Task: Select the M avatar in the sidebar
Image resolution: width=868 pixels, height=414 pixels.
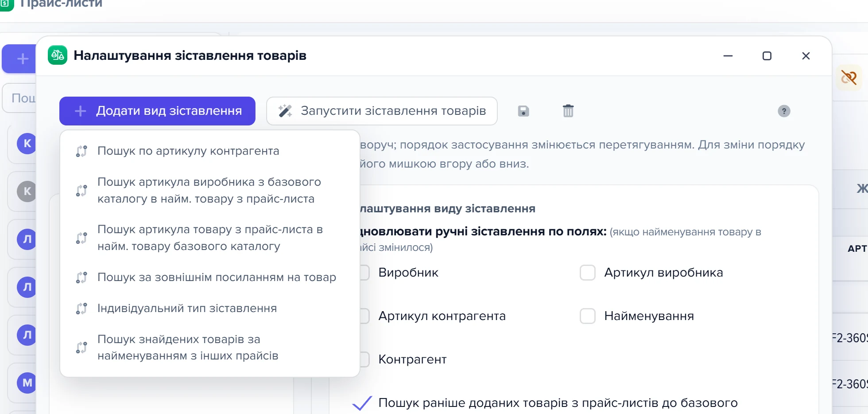Action: pyautogui.click(x=27, y=383)
